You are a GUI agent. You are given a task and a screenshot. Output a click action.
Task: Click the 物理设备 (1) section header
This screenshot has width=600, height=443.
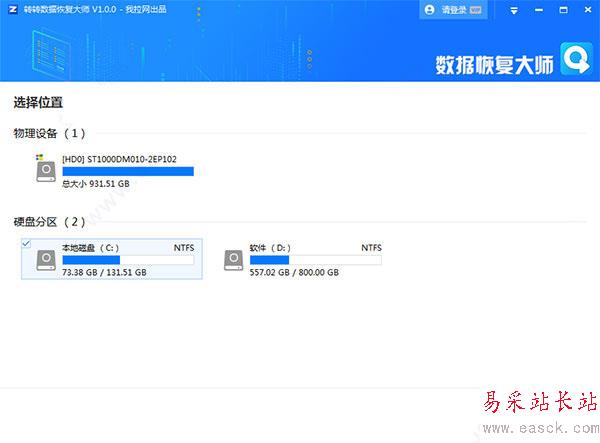click(49, 134)
